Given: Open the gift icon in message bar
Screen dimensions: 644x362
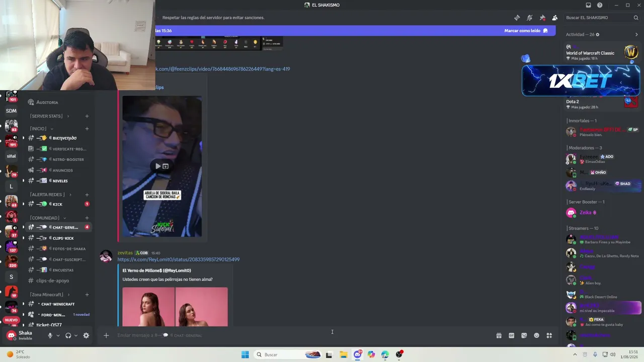Looking at the screenshot, I should point(499,335).
